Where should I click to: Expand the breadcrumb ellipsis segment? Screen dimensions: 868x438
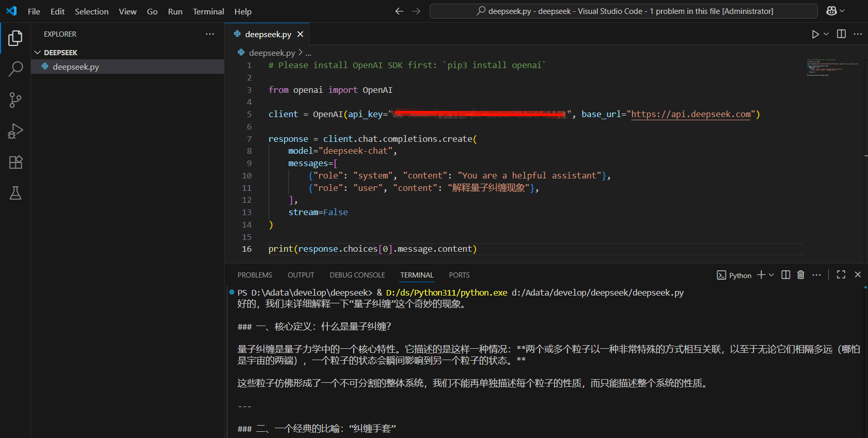(308, 53)
